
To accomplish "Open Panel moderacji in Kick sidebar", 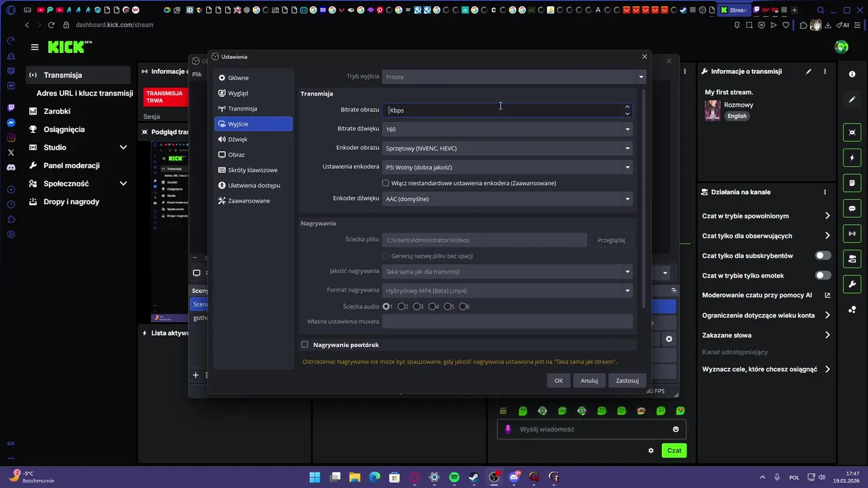I will coord(71,165).
